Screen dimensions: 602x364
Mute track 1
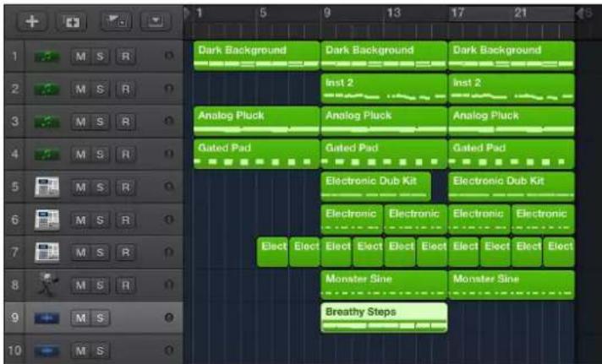pyautogui.click(x=80, y=57)
